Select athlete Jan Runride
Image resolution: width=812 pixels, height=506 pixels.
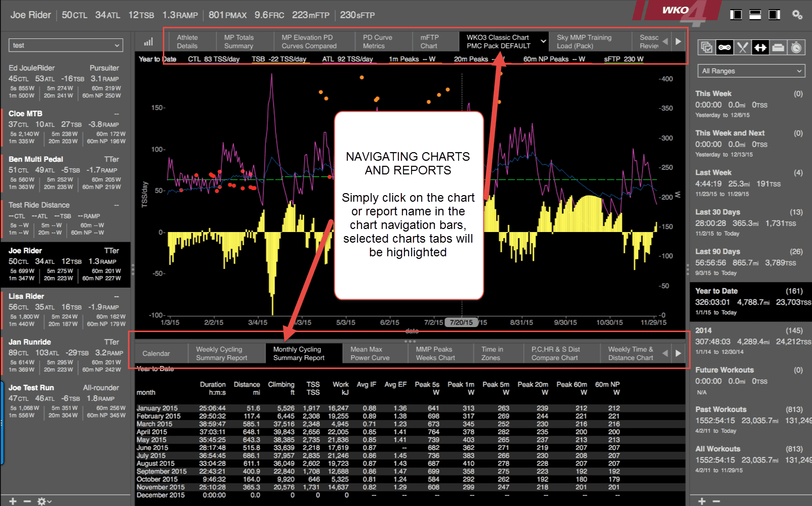[65, 355]
